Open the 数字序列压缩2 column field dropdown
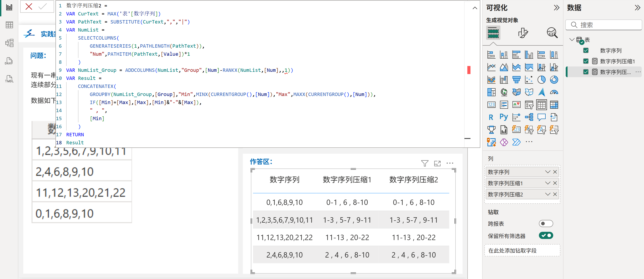 (x=547, y=194)
